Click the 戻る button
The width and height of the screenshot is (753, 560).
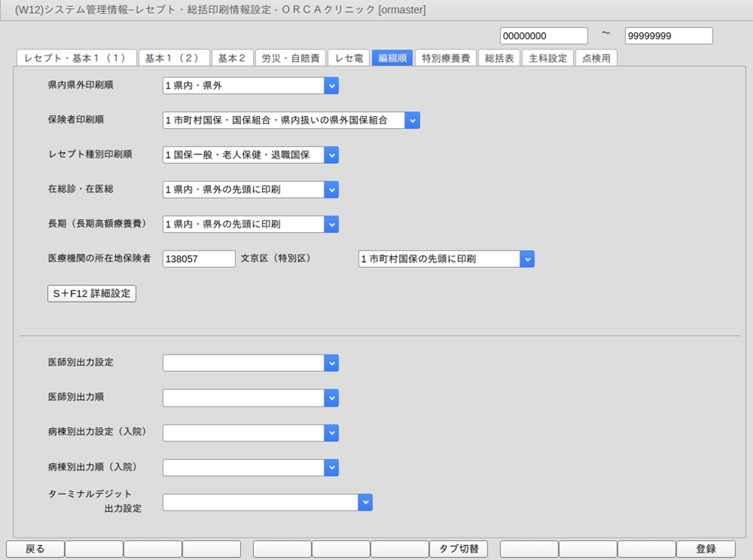click(35, 550)
